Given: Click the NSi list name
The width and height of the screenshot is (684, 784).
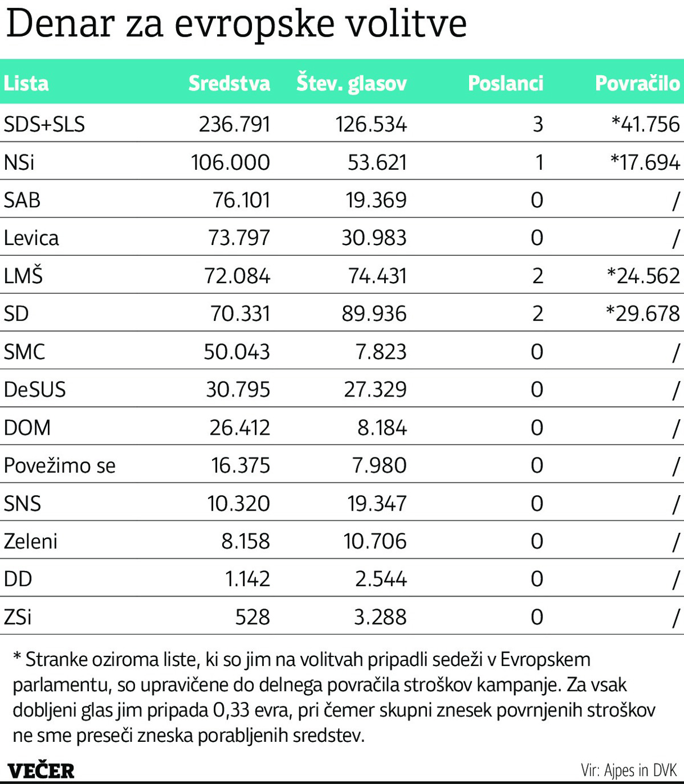Looking at the screenshot, I should (19, 162).
